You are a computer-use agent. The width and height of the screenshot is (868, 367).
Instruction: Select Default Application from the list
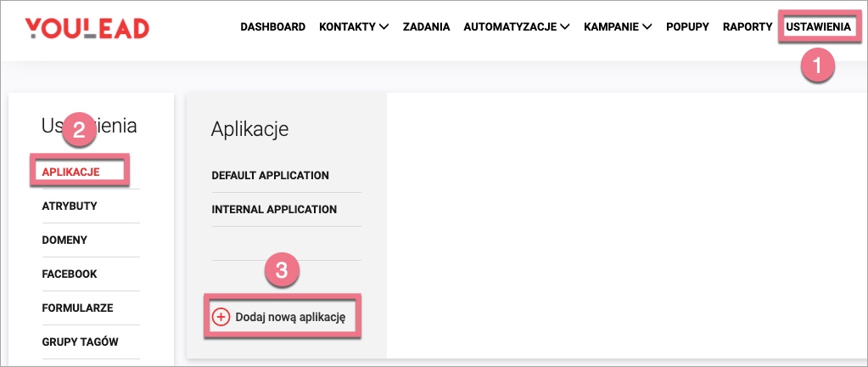coord(270,176)
